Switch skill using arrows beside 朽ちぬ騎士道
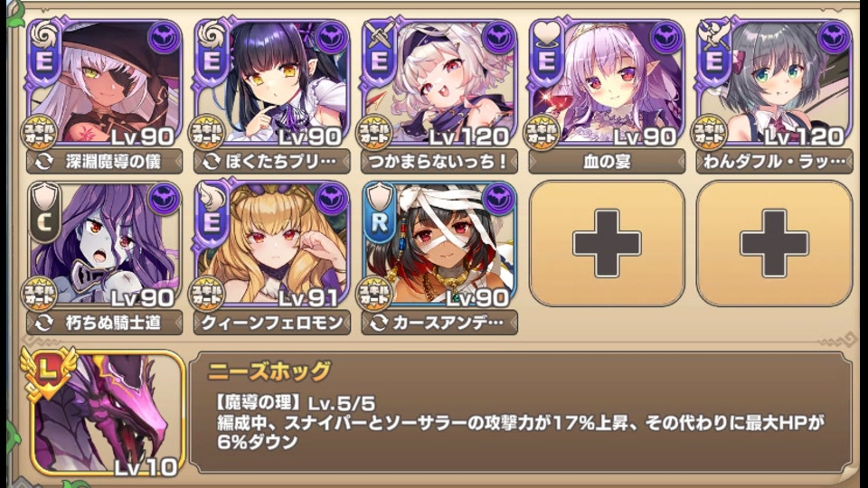 44,323
